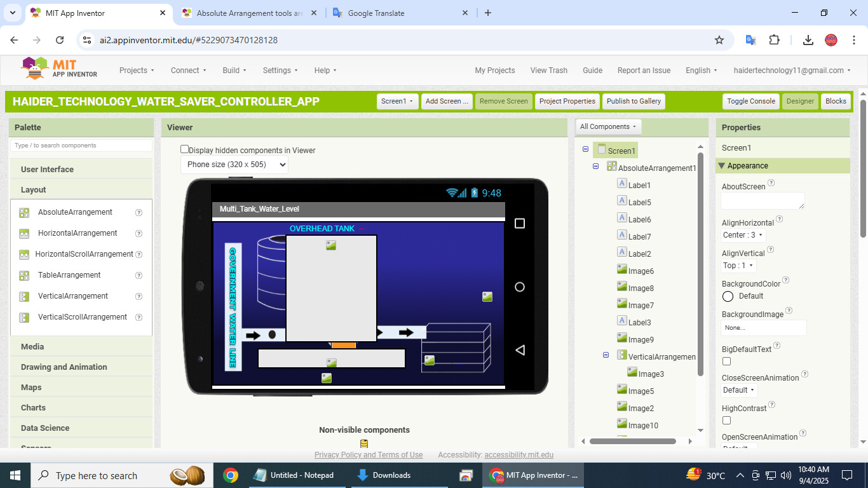Image resolution: width=868 pixels, height=488 pixels.
Task: Open Chrome from the Windows taskbar
Action: point(231,475)
